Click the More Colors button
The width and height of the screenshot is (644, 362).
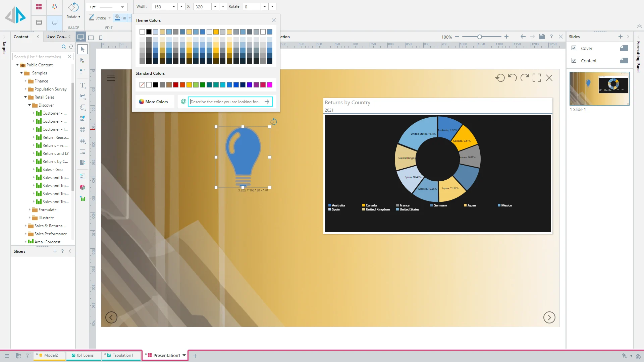tap(154, 102)
